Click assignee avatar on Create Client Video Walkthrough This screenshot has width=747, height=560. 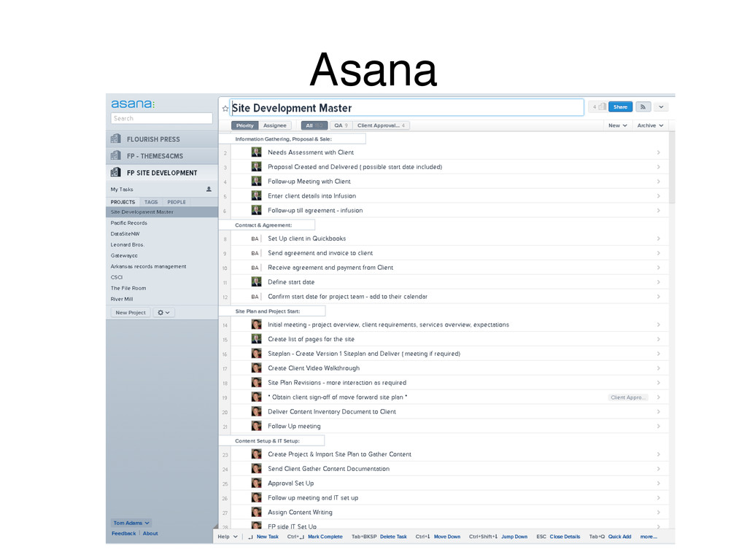point(256,368)
